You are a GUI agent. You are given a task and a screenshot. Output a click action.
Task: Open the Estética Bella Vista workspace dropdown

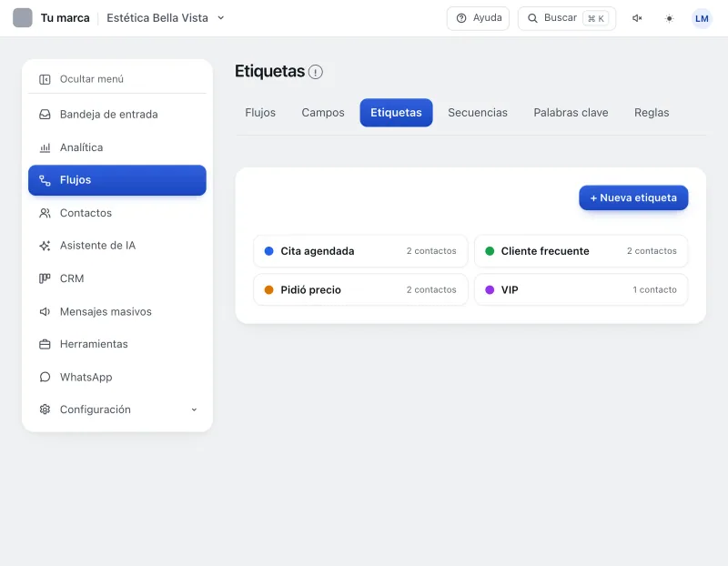166,18
